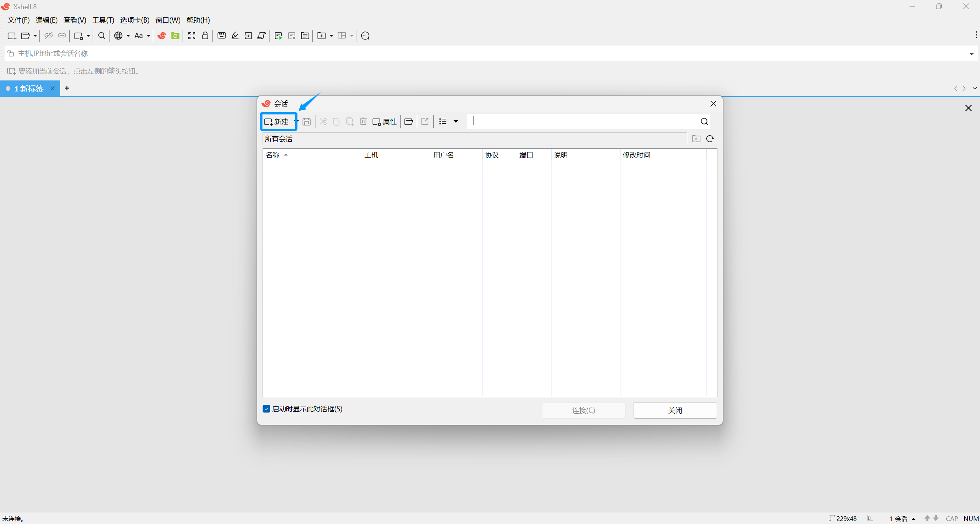Image resolution: width=980 pixels, height=524 pixels.
Task: Click 属性 properties in the session dialog
Action: pyautogui.click(x=385, y=122)
